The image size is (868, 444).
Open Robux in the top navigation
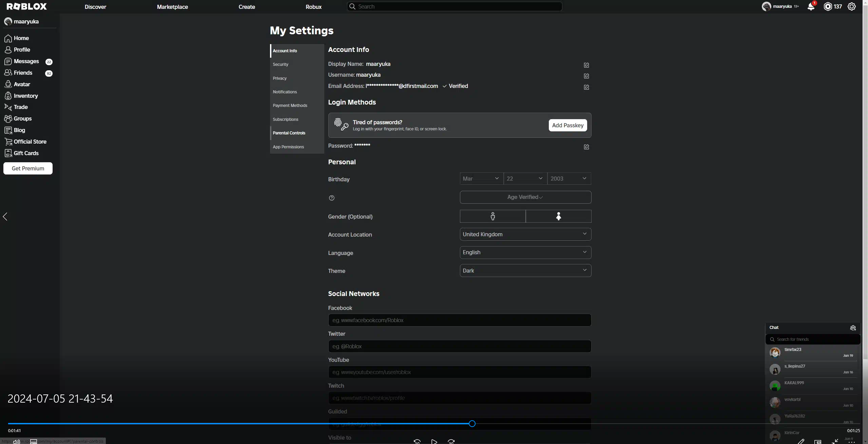pyautogui.click(x=313, y=7)
